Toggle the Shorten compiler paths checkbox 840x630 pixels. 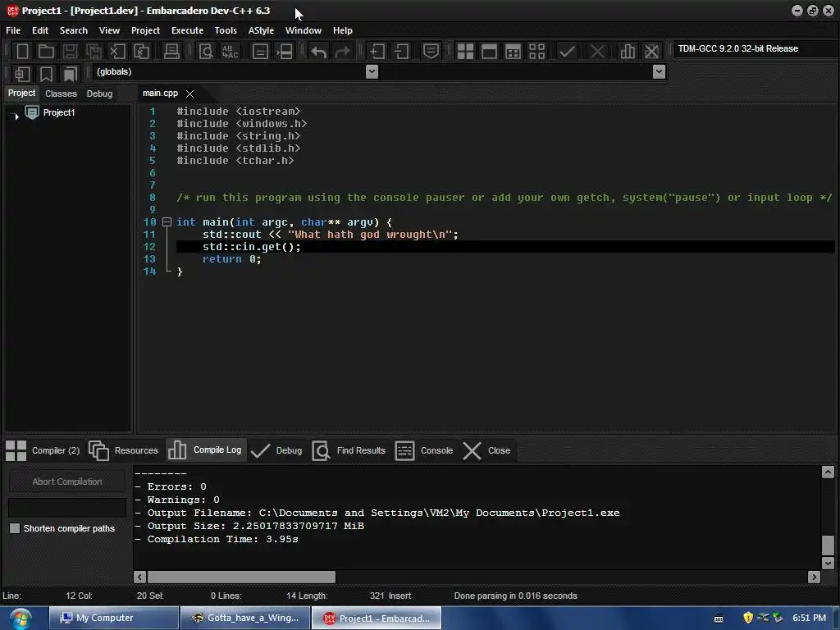point(15,528)
